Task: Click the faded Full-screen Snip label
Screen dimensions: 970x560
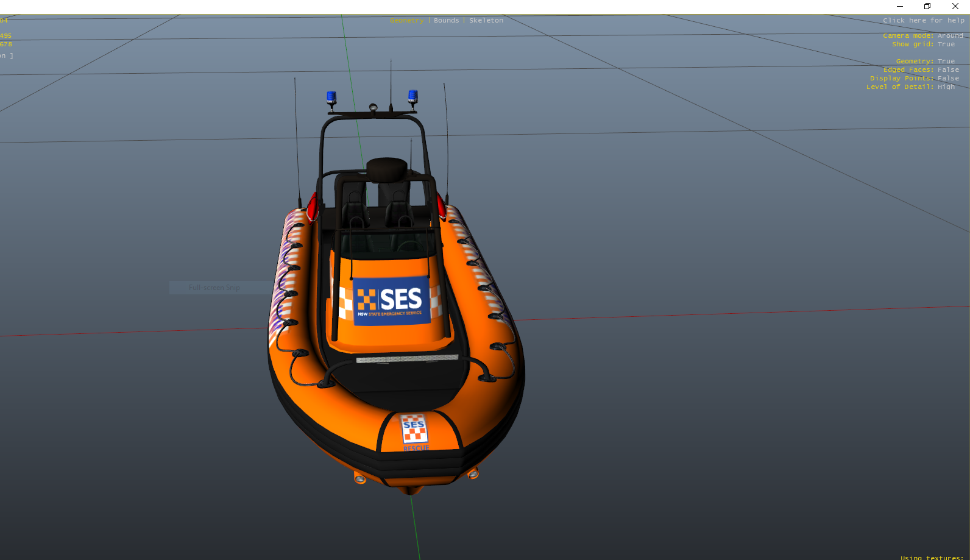Action: click(x=214, y=288)
